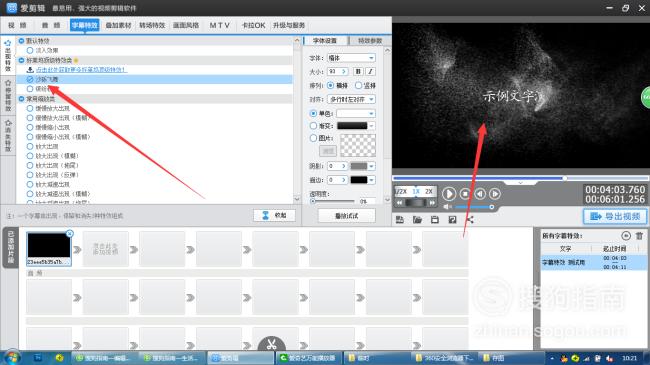
Task: Open the 转场特效 tab
Action: 152,25
